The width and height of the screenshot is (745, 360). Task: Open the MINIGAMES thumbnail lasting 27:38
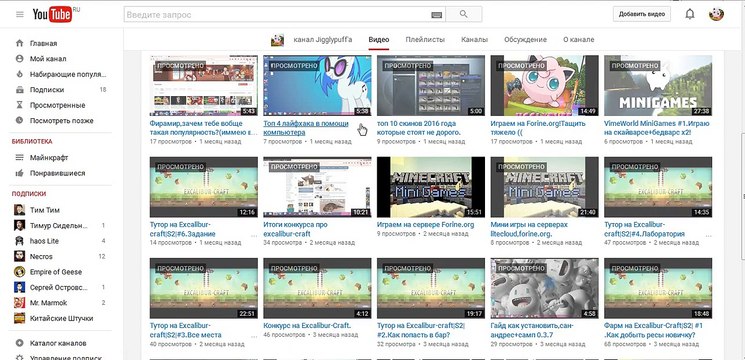(658, 85)
